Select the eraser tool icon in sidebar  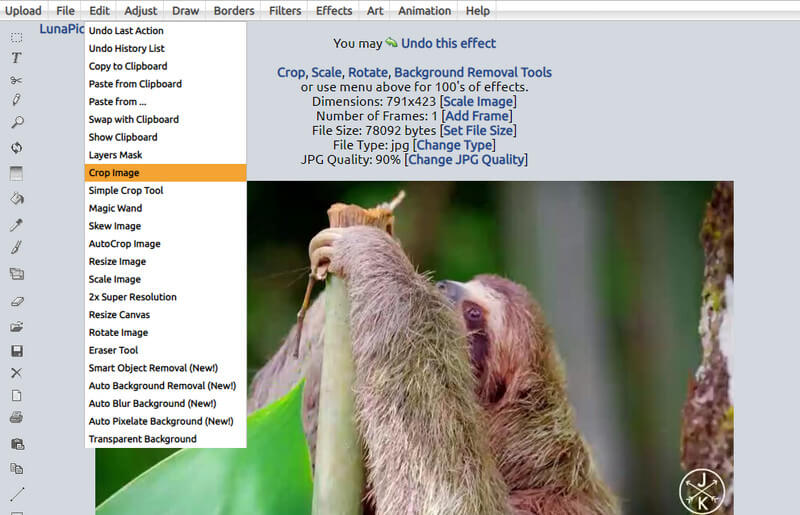coord(17,301)
